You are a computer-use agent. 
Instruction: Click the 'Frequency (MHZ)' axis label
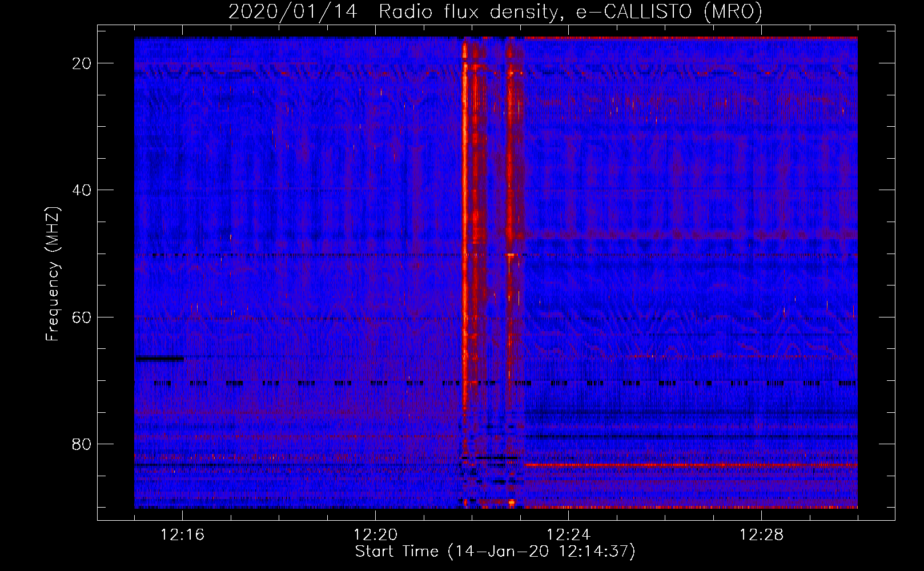coord(53,274)
